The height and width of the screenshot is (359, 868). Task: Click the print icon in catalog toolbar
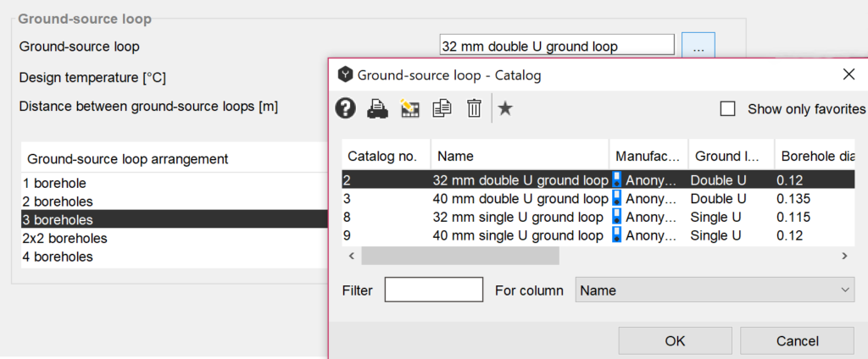pos(377,108)
